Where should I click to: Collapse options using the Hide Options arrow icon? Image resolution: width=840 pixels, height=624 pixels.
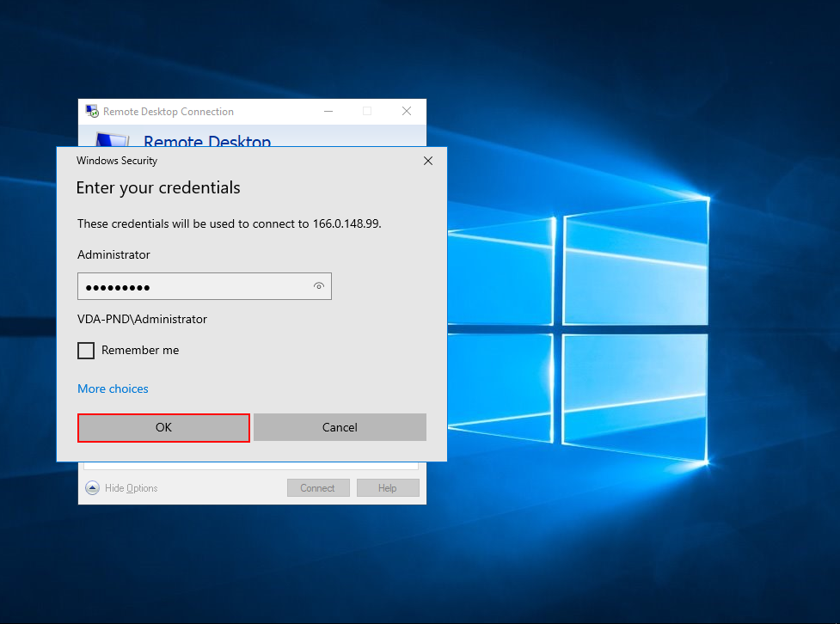pos(92,488)
